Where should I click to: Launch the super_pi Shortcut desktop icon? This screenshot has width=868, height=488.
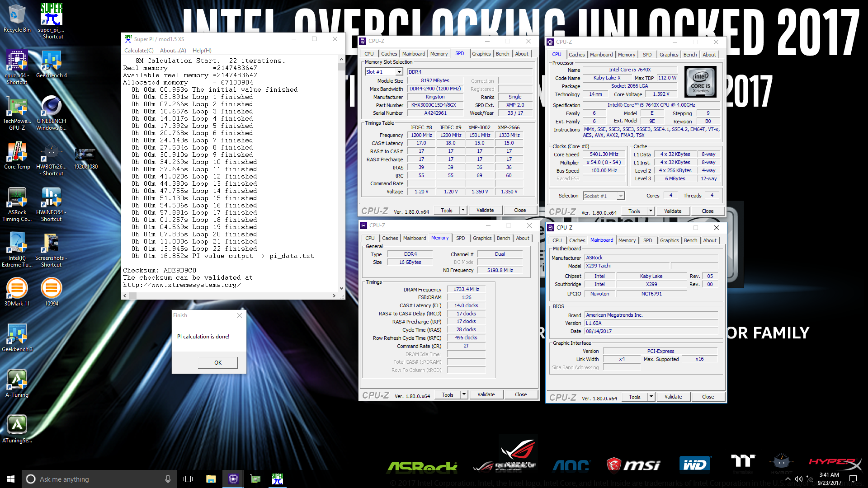51,21
